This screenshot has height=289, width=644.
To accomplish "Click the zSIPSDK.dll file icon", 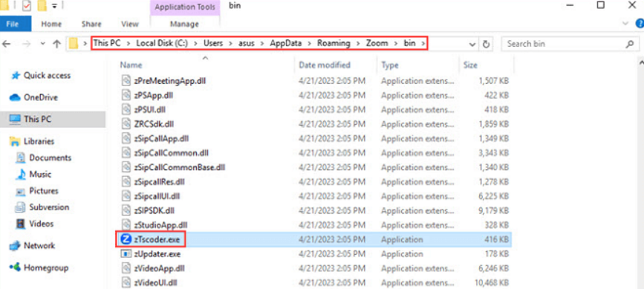I will (126, 210).
